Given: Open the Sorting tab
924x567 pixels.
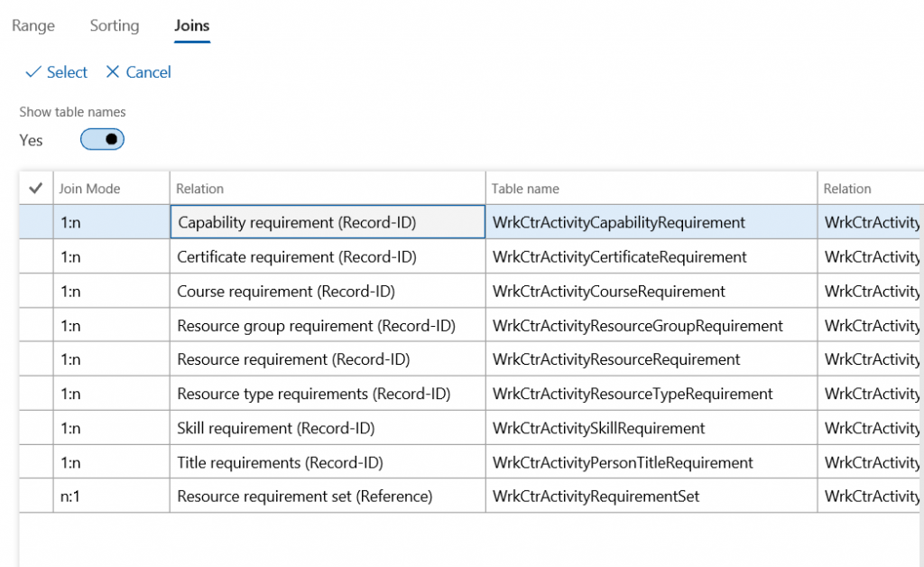Looking at the screenshot, I should 115,25.
